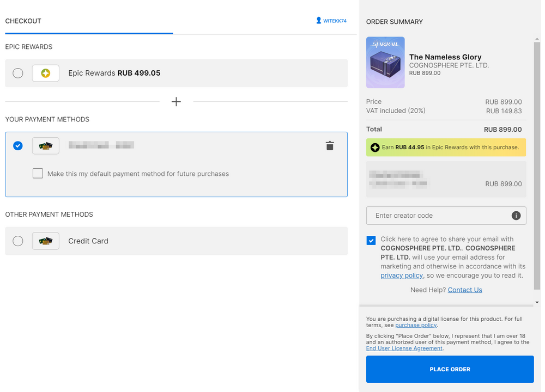Click the order summary scrollbar down arrow
545x392 pixels.
[537, 302]
